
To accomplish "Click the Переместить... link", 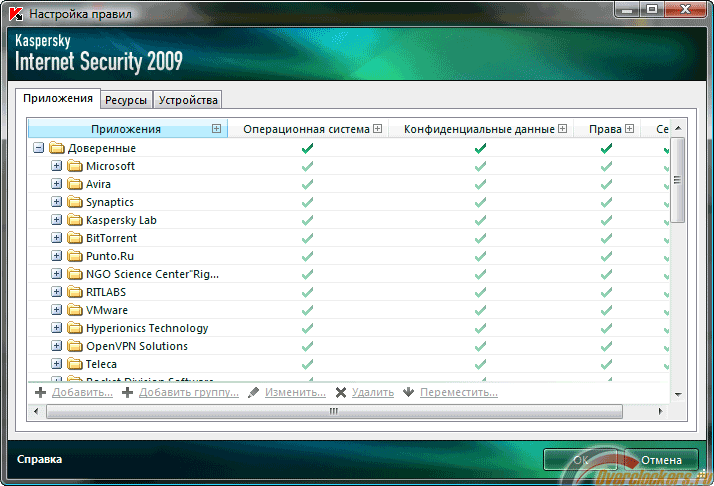I will 459,392.
